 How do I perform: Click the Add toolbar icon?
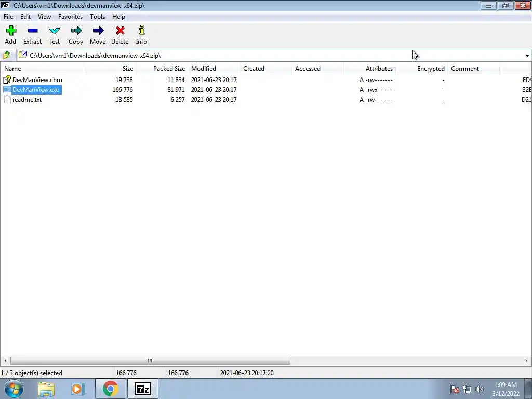click(11, 31)
